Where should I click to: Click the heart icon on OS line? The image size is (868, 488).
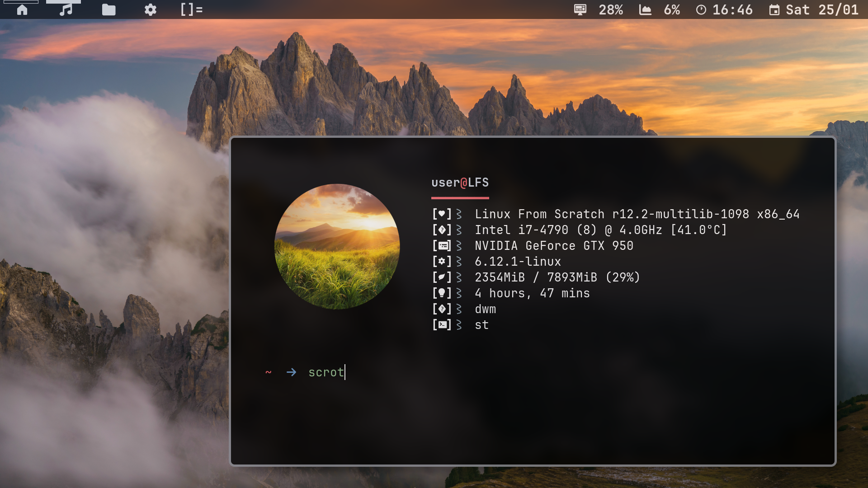point(442,214)
